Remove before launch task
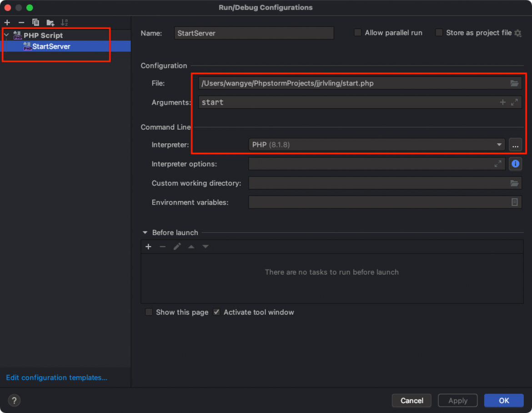The image size is (532, 413). 162,247
